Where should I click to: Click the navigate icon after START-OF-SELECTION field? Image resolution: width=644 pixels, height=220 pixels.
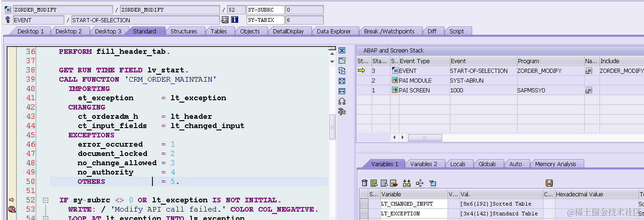225,19
